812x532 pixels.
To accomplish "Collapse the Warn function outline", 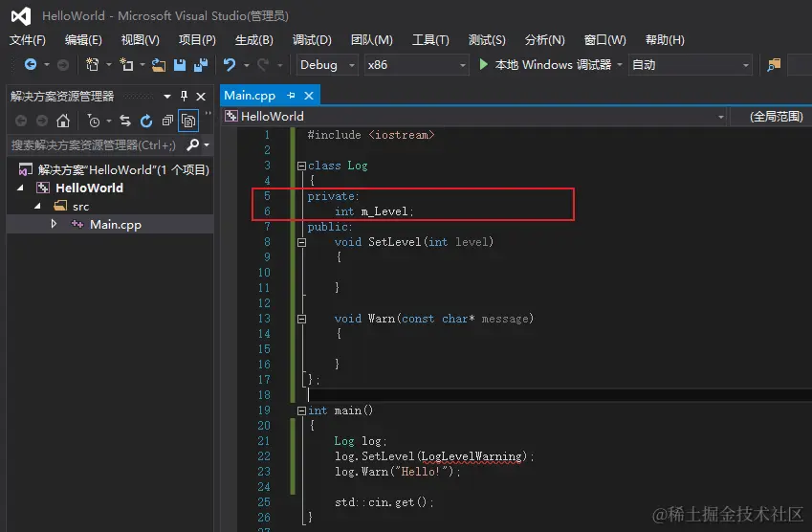I will point(301,319).
